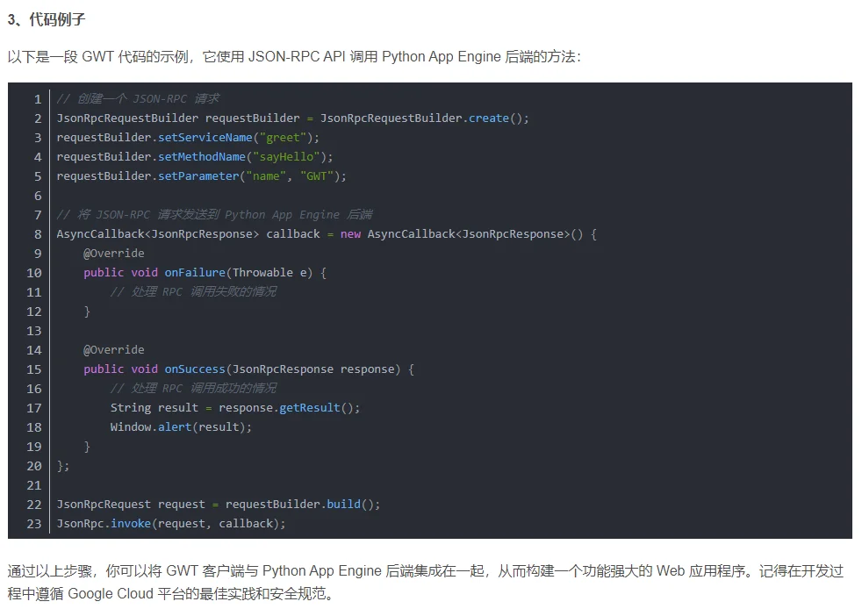Select requestBuilder.build() on line 22
This screenshot has height=616, width=862.
click(302, 504)
